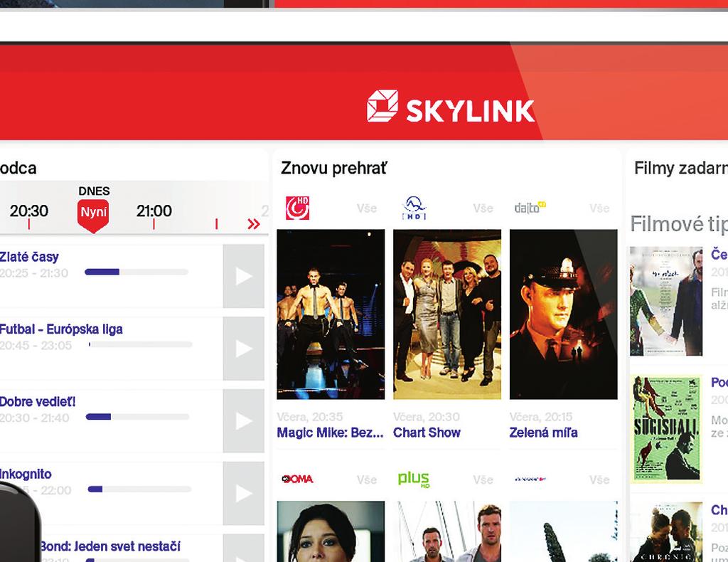
Task: Click the Filmové tipy heading
Action: tap(679, 224)
